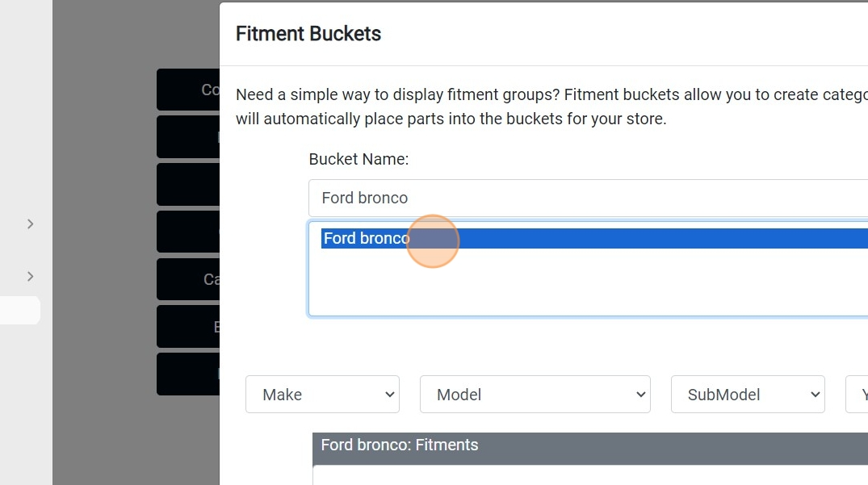Open the Make dropdown

coord(322,395)
